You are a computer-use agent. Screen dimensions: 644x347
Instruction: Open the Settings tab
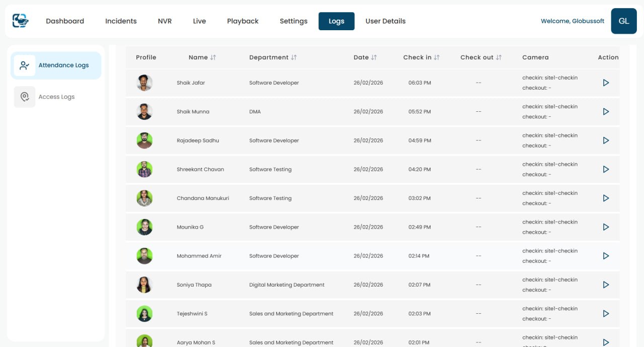293,21
